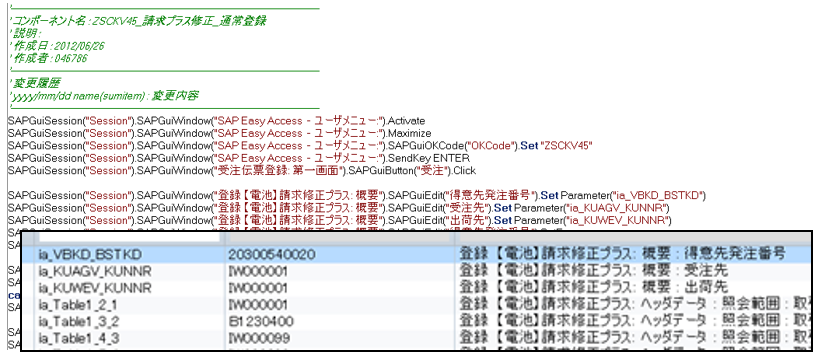Click Parameter("ia_VBKD_BSTKD") in the script
Viewport: 824px width, 360px height.
633,196
